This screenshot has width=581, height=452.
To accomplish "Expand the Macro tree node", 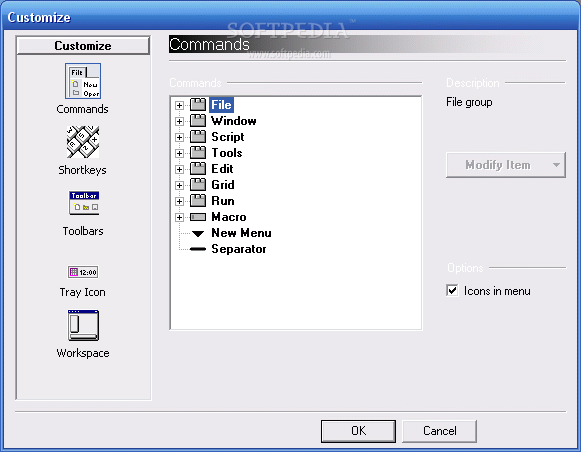I will (179, 217).
